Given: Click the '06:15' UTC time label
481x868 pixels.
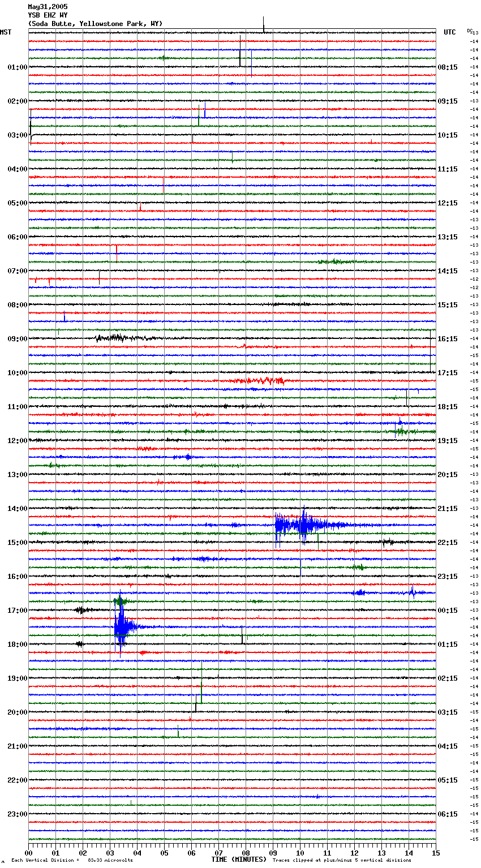Looking at the screenshot, I should (x=448, y=814).
